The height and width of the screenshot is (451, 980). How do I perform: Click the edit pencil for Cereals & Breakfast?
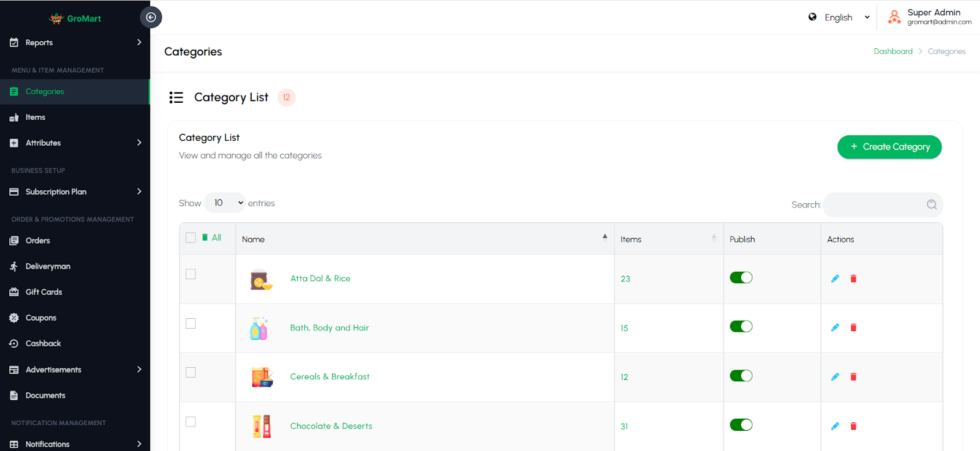click(x=835, y=377)
